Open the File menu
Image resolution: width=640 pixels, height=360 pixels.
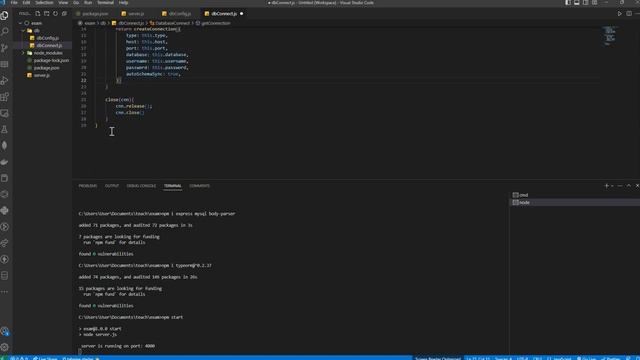click(x=14, y=2)
